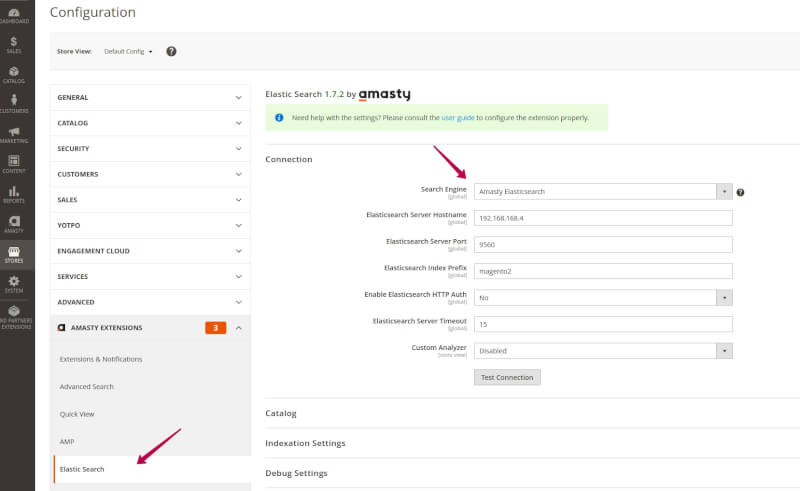Open the Stores sidebar icon
Image resolution: width=800 pixels, height=491 pixels.
pyautogui.click(x=14, y=255)
